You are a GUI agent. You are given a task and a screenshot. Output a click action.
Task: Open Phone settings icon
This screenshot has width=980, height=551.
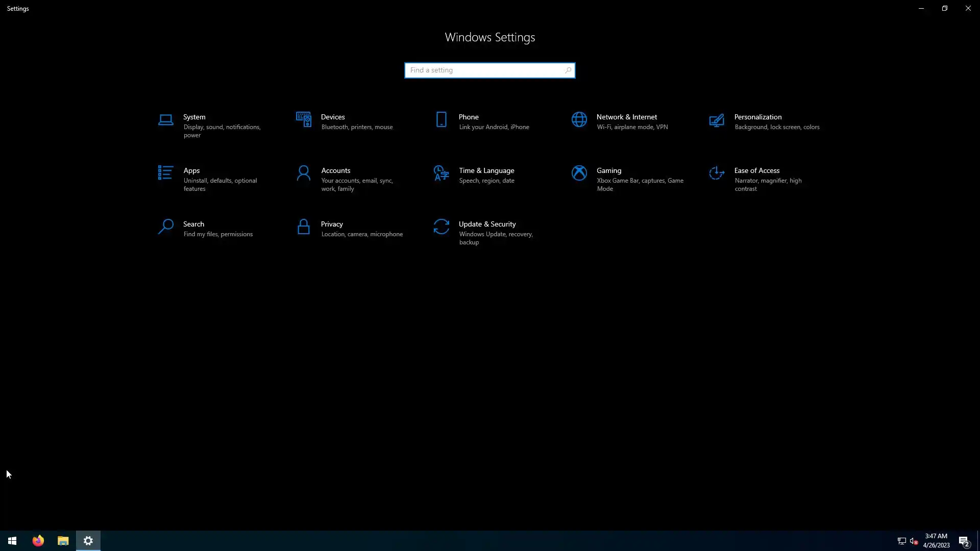coord(441,120)
